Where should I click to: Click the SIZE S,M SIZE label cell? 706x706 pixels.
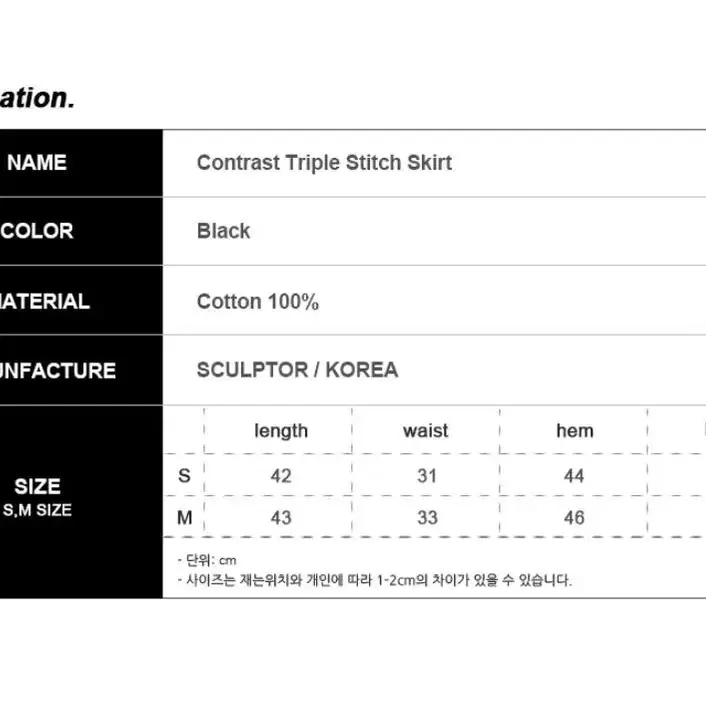pyautogui.click(x=81, y=502)
